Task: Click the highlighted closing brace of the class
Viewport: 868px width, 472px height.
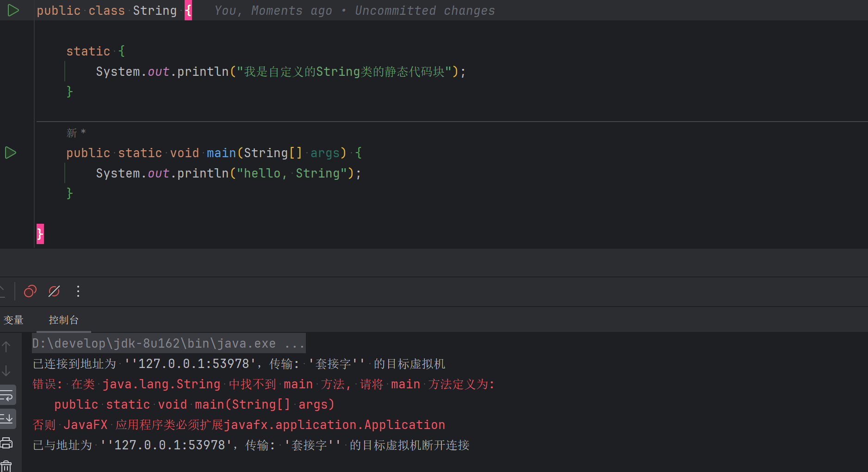Action: click(x=40, y=234)
